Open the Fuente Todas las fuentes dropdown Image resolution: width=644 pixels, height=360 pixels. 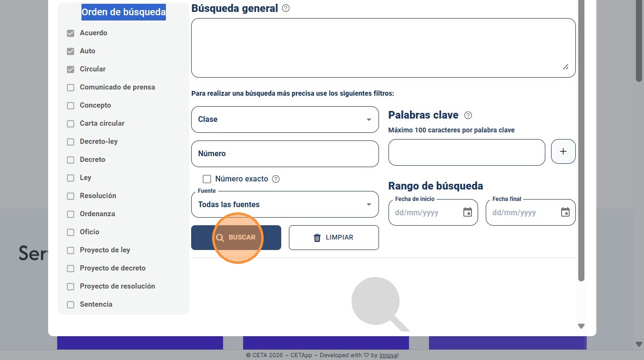click(x=285, y=204)
